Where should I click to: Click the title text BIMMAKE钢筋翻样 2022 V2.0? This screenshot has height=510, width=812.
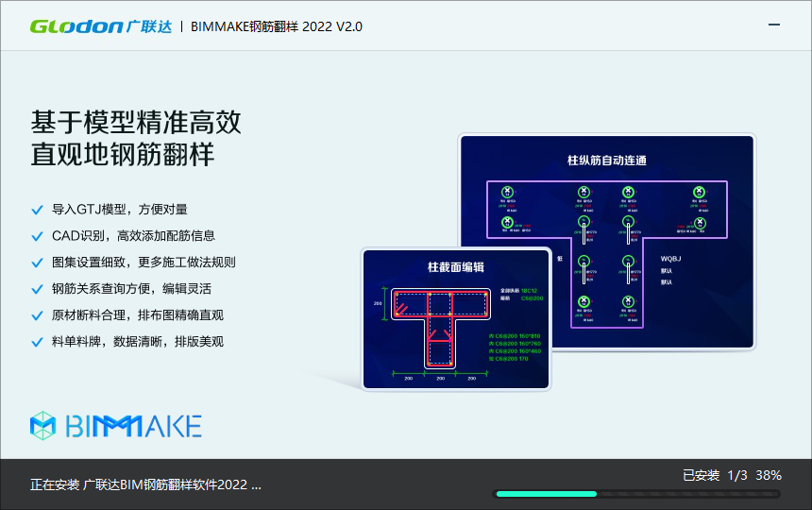point(277,26)
